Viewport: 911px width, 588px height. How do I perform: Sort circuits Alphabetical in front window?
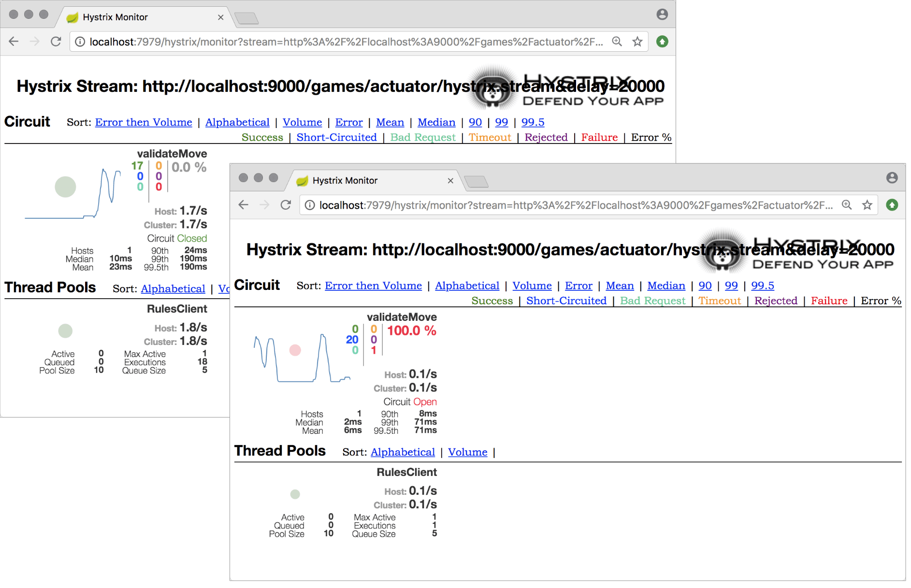pos(467,286)
